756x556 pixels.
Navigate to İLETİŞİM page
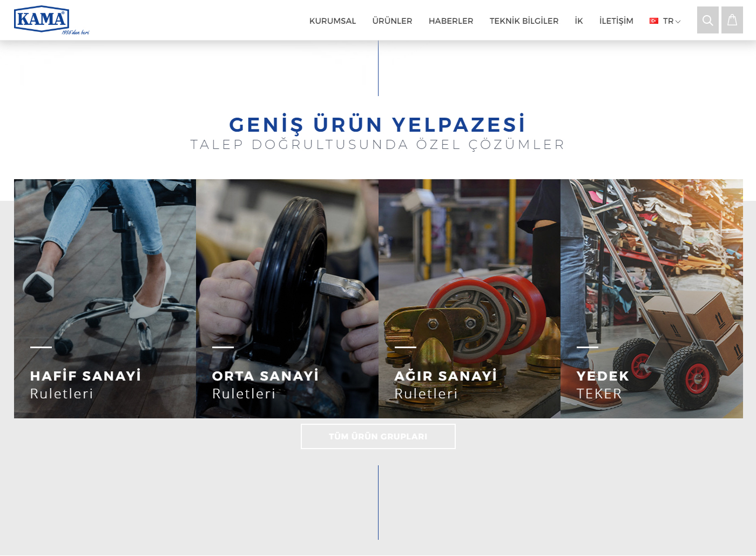pos(616,21)
